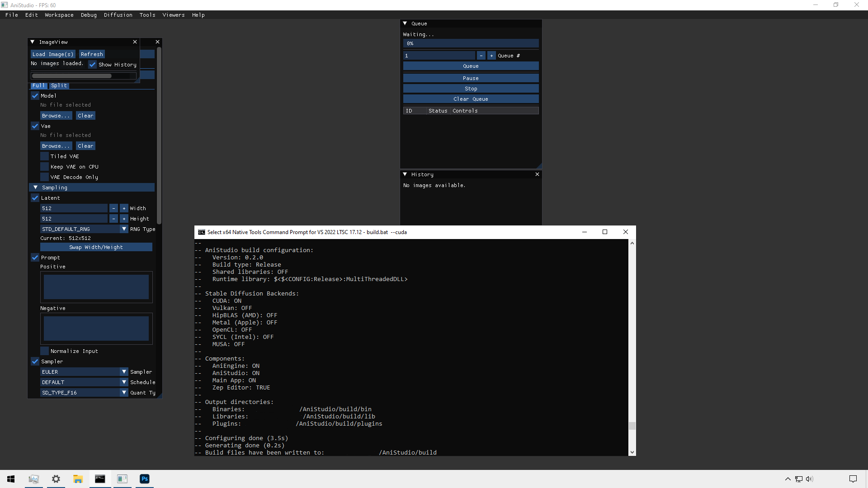
Task: Open Photoshop from taskbar
Action: pos(145,479)
